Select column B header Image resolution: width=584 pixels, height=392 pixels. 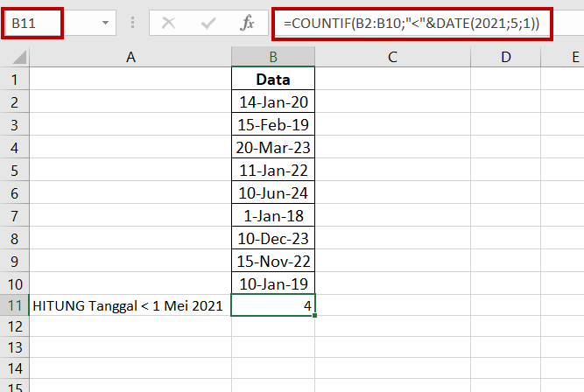coord(273,58)
